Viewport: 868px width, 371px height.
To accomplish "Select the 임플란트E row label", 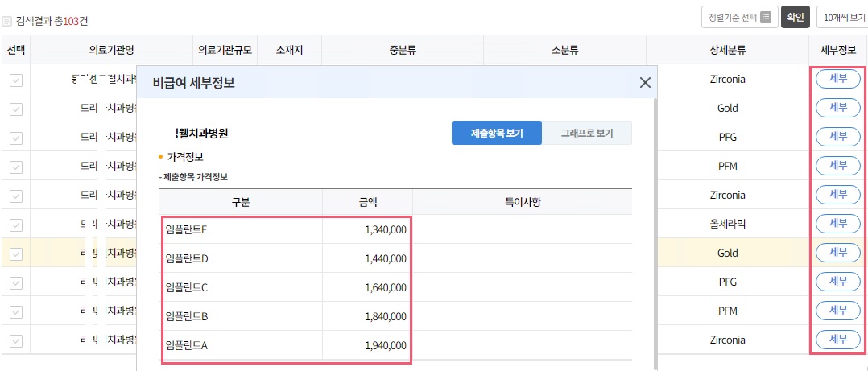I will pos(187,229).
